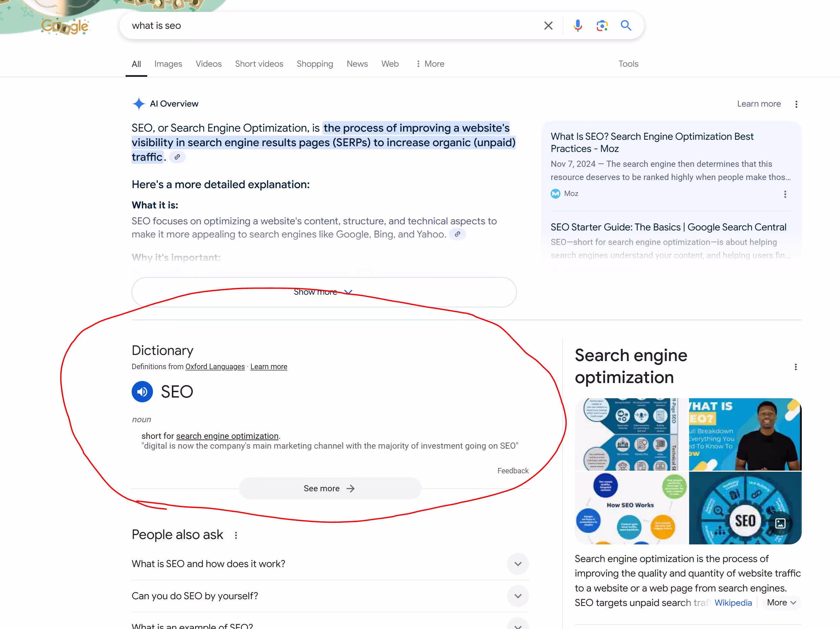The image size is (840, 629).
Task: Open the Short videos tab
Action: [259, 64]
